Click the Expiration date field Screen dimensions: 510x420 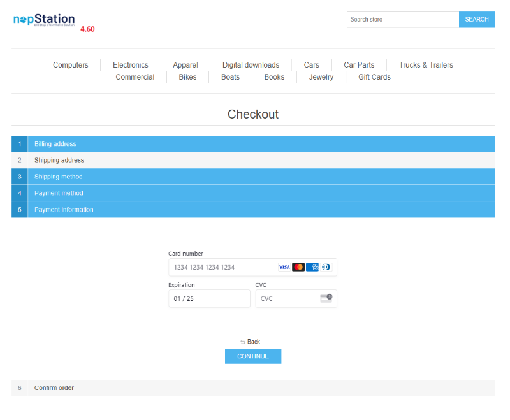click(209, 298)
